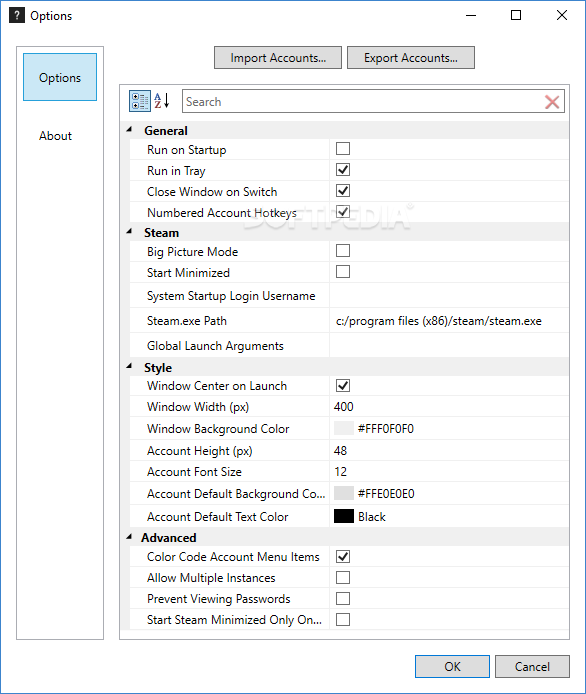
Task: Disable Numbered Account Hotkeys
Action: (x=343, y=212)
